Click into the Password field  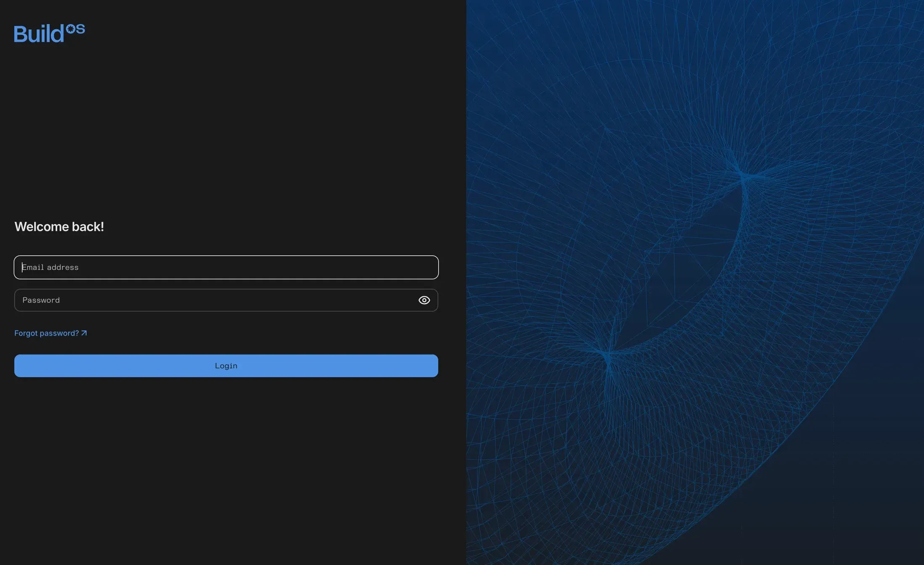tap(226, 300)
